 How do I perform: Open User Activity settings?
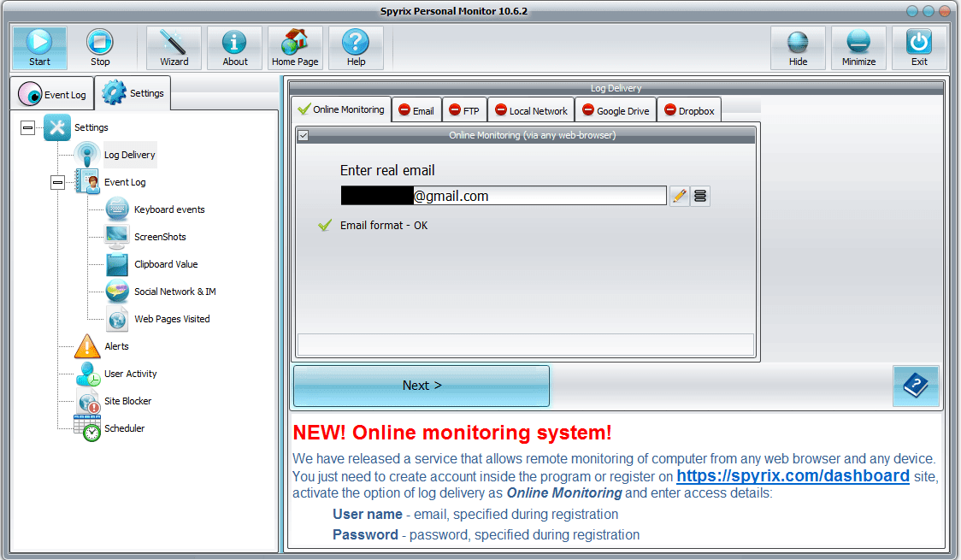131,374
